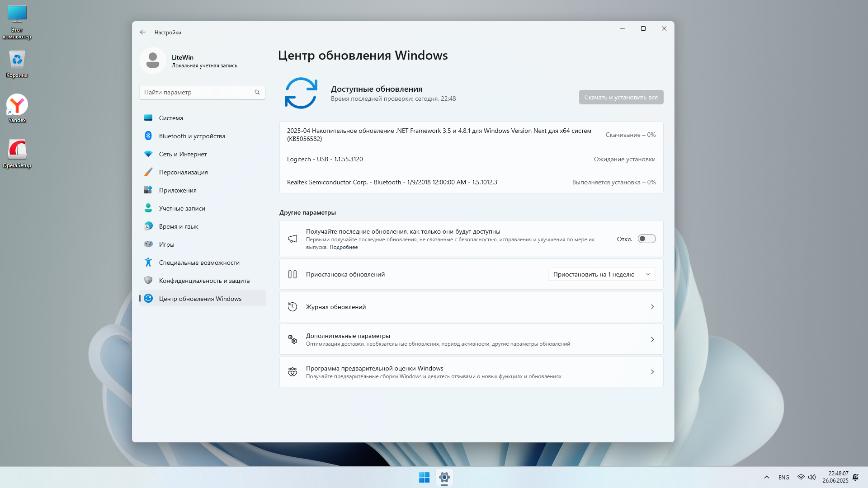The height and width of the screenshot is (488, 868).
Task: Click the search magnifier icon
Action: (x=257, y=92)
